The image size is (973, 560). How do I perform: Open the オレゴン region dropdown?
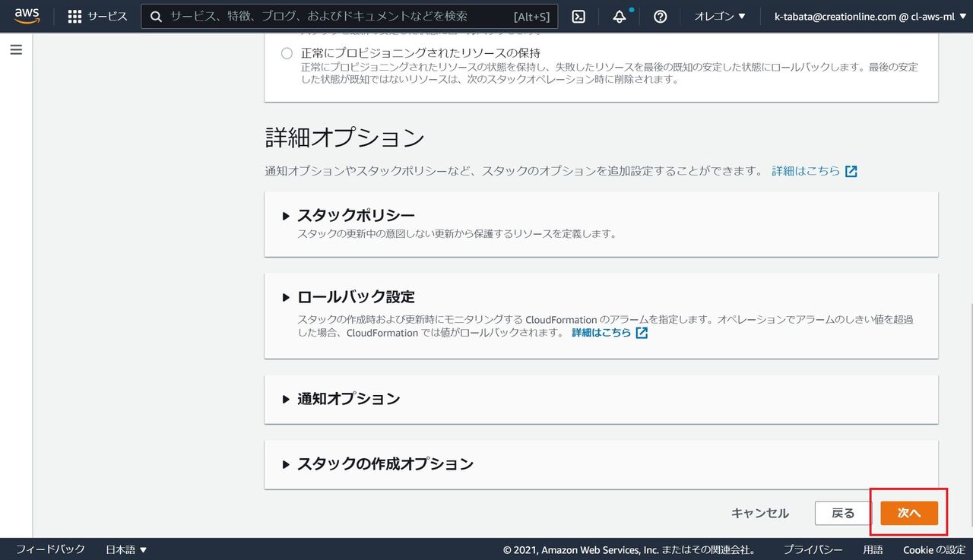(720, 16)
